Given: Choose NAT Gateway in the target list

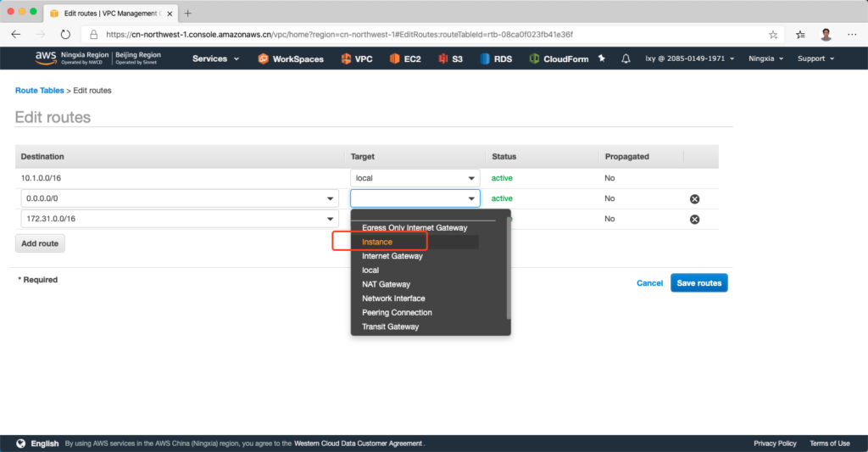Looking at the screenshot, I should coord(386,284).
